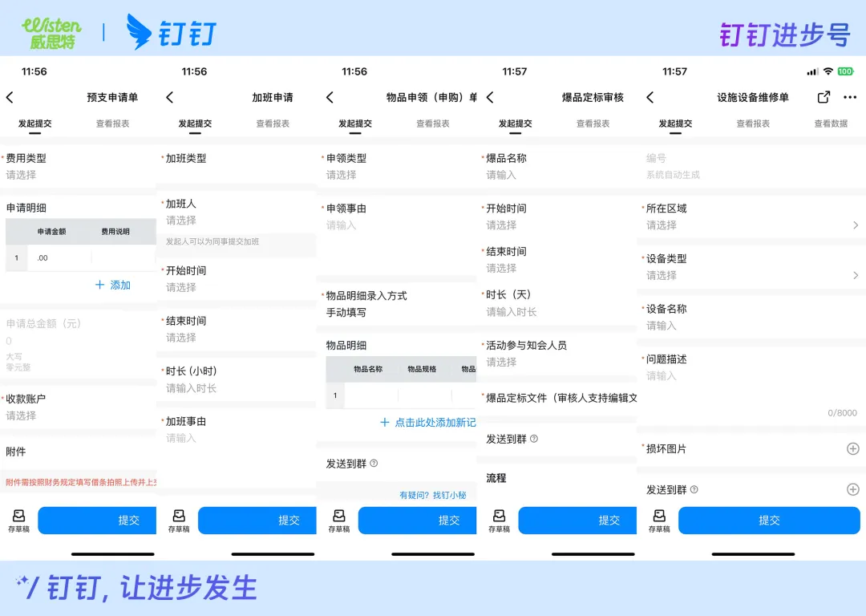Image resolution: width=866 pixels, height=616 pixels.
Task: Expand the 所在区域 chevron
Action: coord(856,225)
